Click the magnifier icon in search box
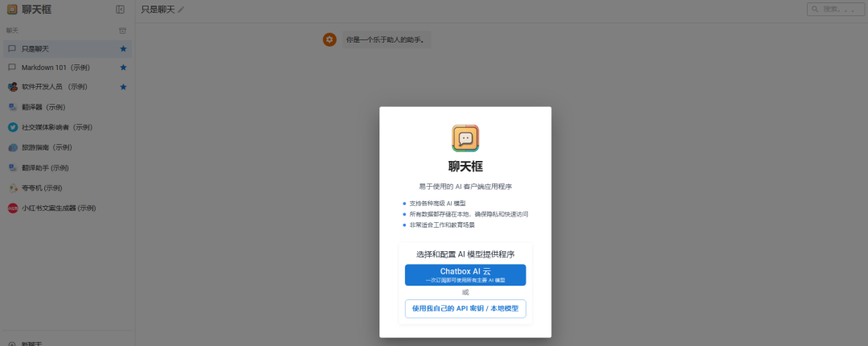This screenshot has height=346, width=868. pos(816,9)
